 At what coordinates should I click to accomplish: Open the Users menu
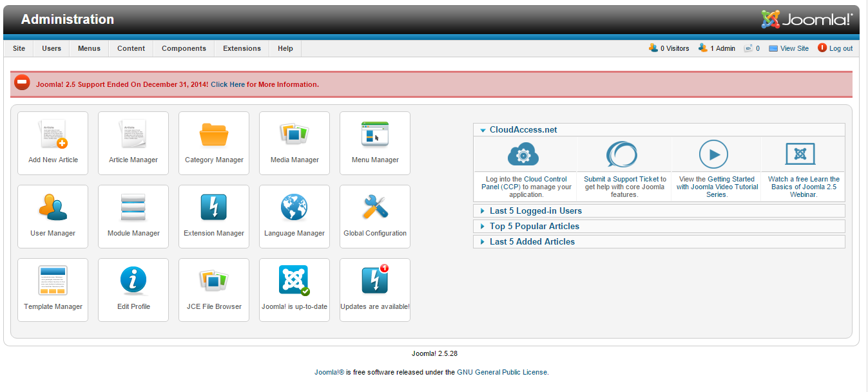coord(52,48)
